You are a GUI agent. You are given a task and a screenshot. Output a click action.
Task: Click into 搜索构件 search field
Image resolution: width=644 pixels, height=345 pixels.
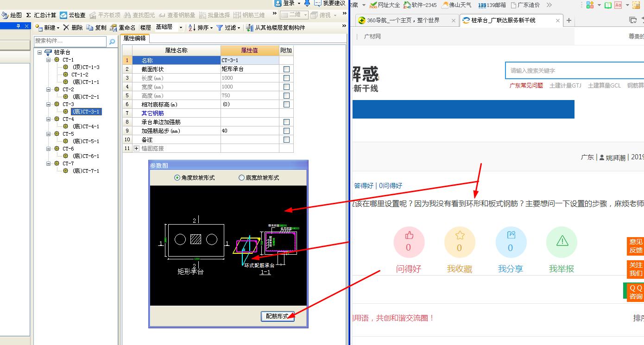pyautogui.click(x=70, y=41)
